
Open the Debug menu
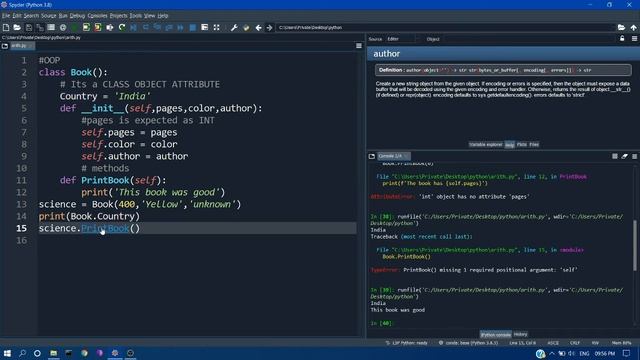[x=77, y=16]
